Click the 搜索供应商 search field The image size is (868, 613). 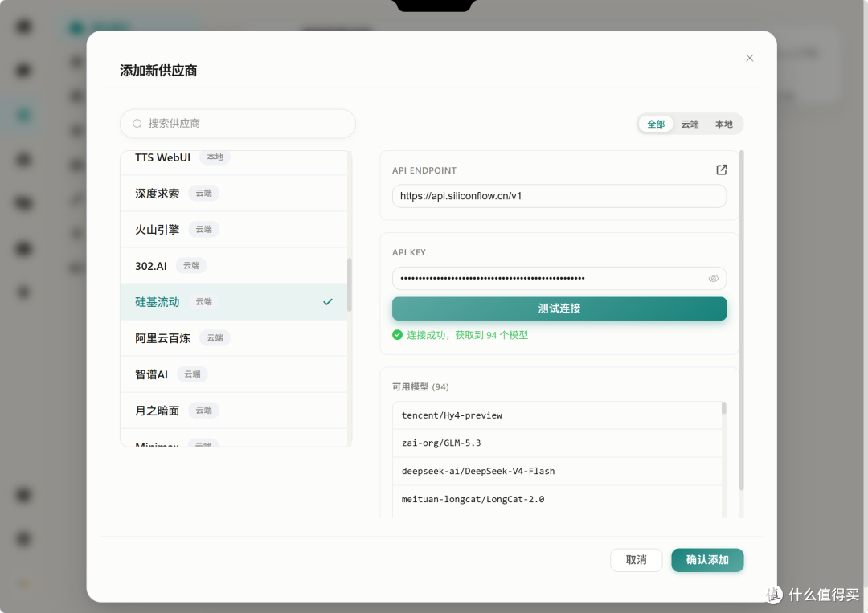[237, 124]
